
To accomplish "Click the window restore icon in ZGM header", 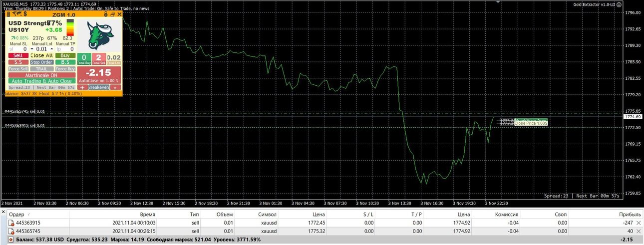I will pyautogui.click(x=112, y=14).
